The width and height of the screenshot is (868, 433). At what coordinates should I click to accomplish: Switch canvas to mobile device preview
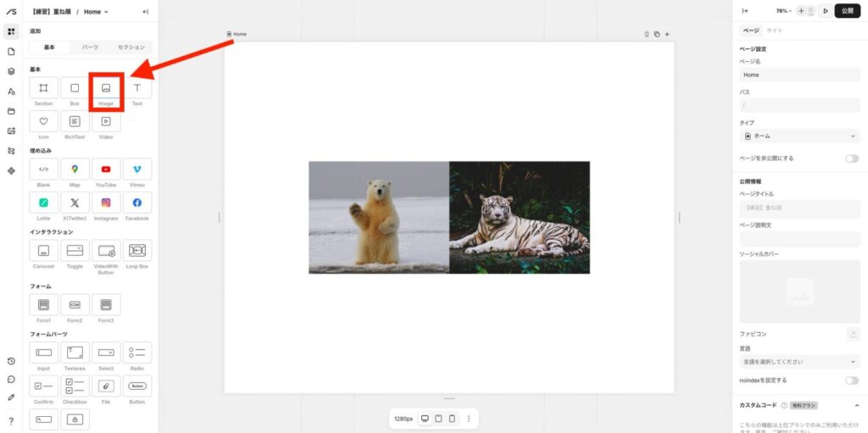(452, 419)
